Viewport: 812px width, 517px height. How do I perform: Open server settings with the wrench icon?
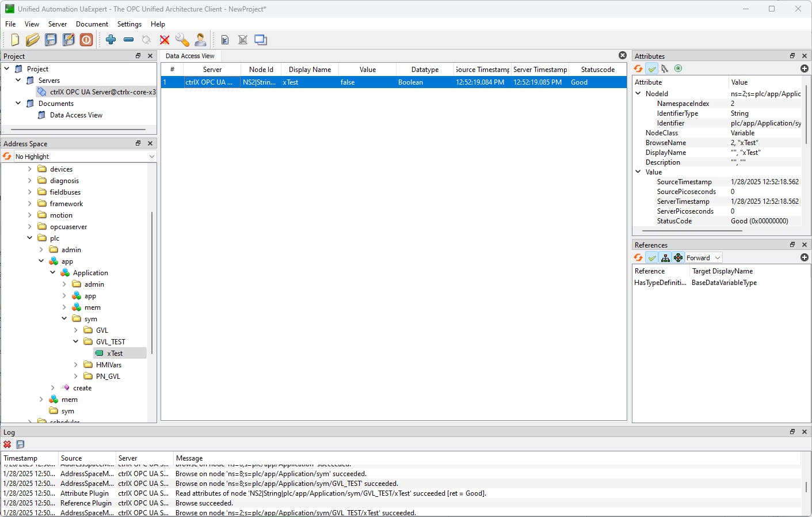(182, 40)
